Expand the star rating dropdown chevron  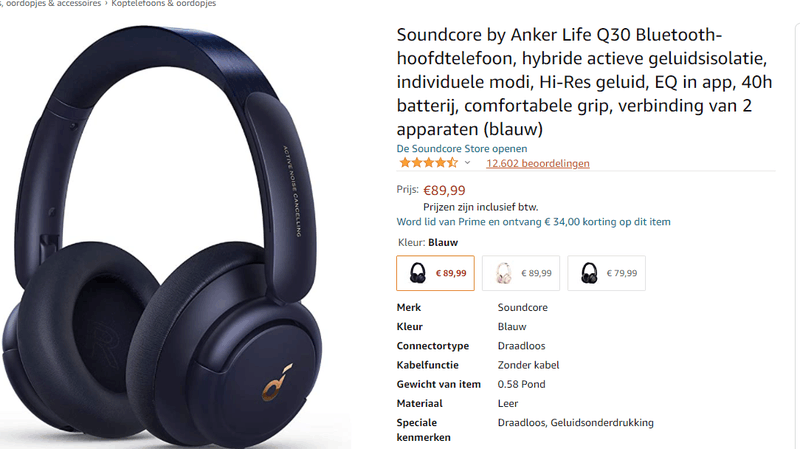(x=467, y=163)
